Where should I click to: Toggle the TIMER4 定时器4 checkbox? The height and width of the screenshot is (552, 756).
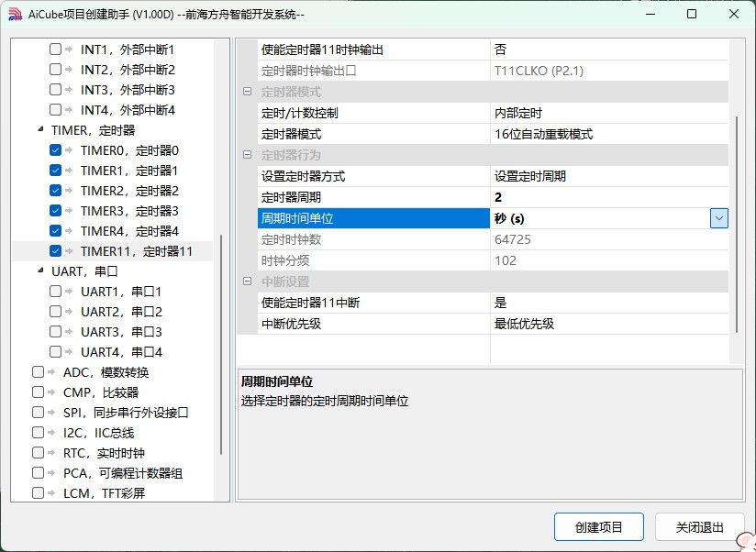click(x=55, y=231)
